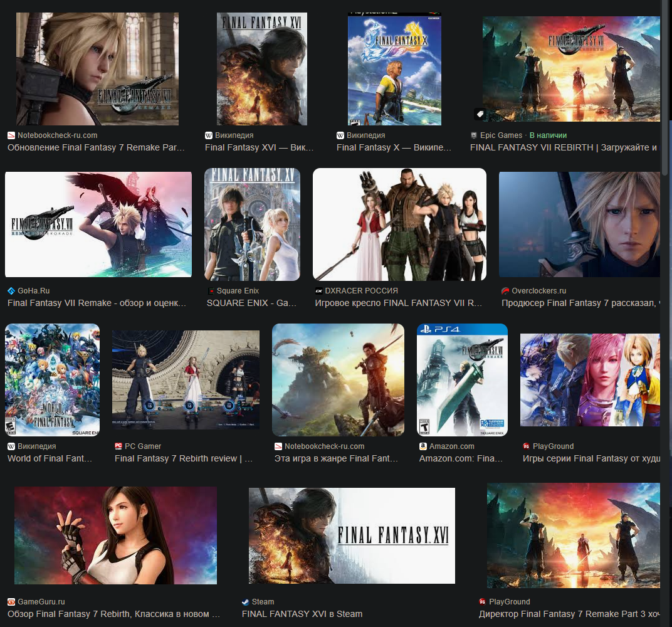Viewport: 672px width, 627px height.
Task: Open link 'FINAL FANTASY VII REBIRTH | Загружайте и'
Action: point(563,147)
